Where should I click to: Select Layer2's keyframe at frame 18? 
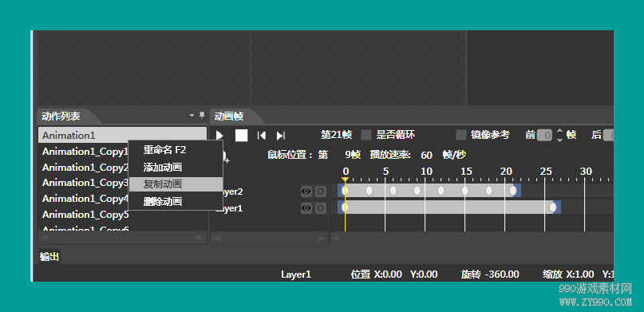488,191
